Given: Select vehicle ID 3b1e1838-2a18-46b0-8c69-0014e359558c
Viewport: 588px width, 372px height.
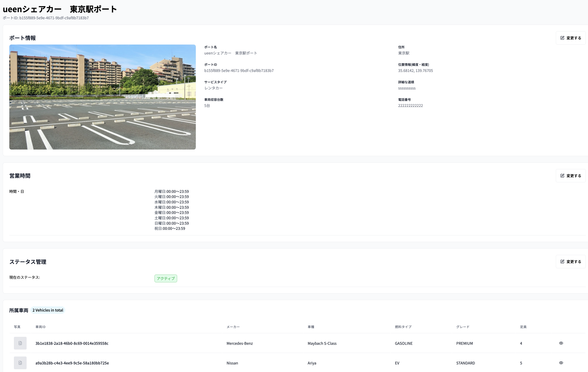Looking at the screenshot, I should click(72, 343).
